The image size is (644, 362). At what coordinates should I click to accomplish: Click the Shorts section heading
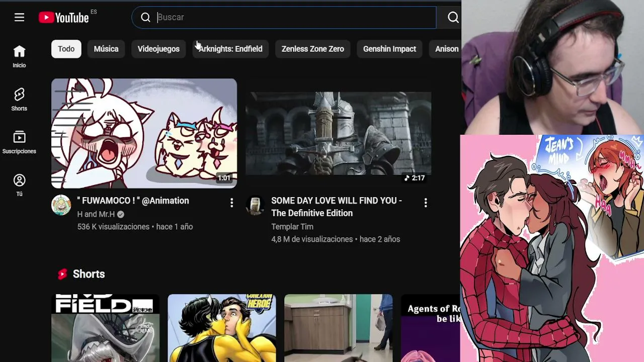(x=89, y=274)
